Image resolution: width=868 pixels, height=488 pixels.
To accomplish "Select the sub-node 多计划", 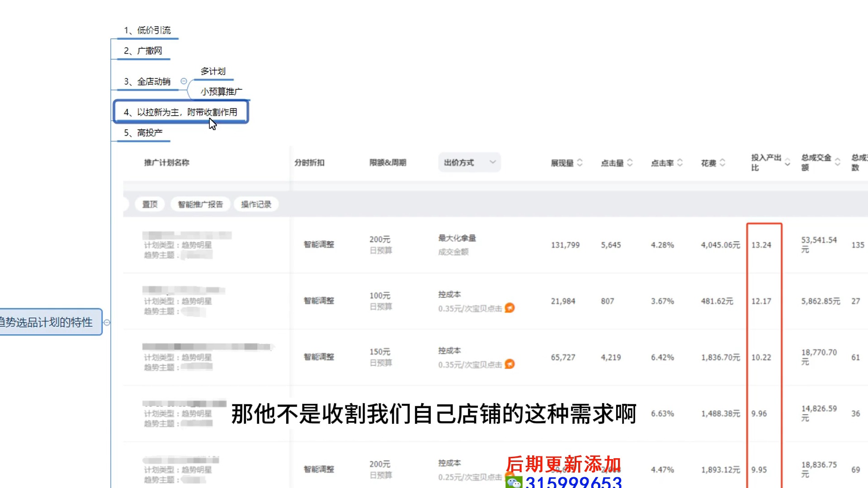I will pyautogui.click(x=213, y=71).
